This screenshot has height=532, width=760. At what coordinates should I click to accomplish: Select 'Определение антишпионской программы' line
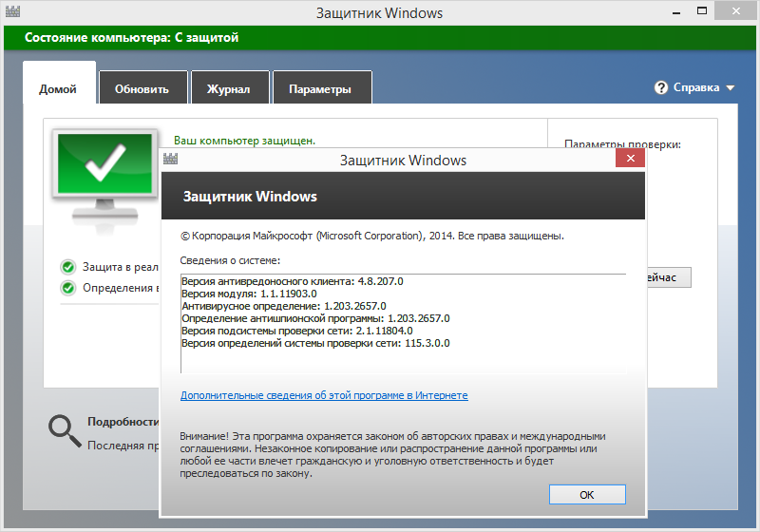[315, 318]
